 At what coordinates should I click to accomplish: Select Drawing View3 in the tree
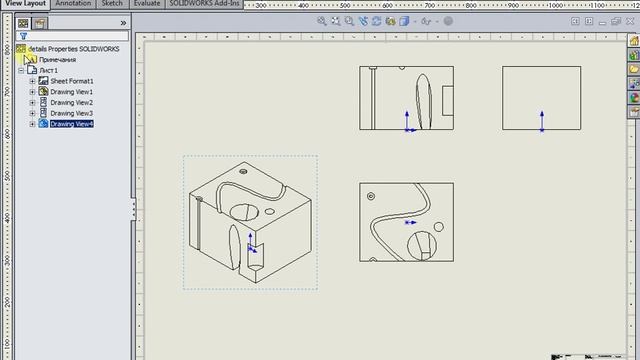click(x=71, y=113)
